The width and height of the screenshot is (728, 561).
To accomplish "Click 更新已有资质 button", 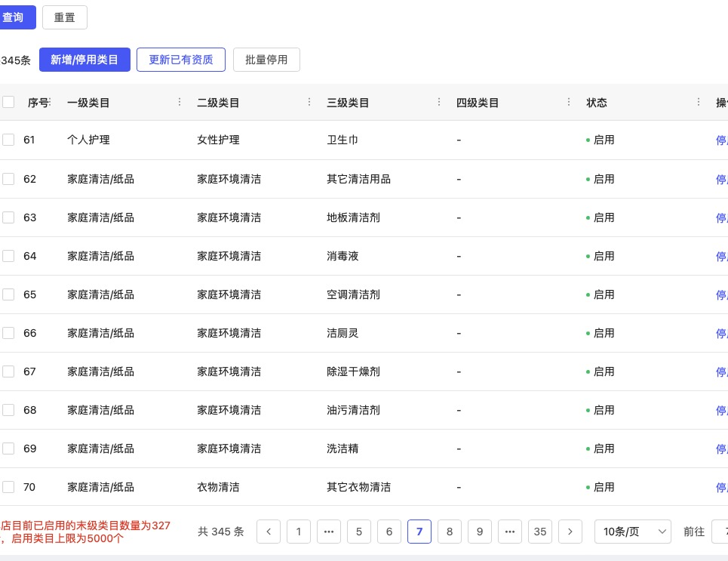I will pyautogui.click(x=181, y=60).
